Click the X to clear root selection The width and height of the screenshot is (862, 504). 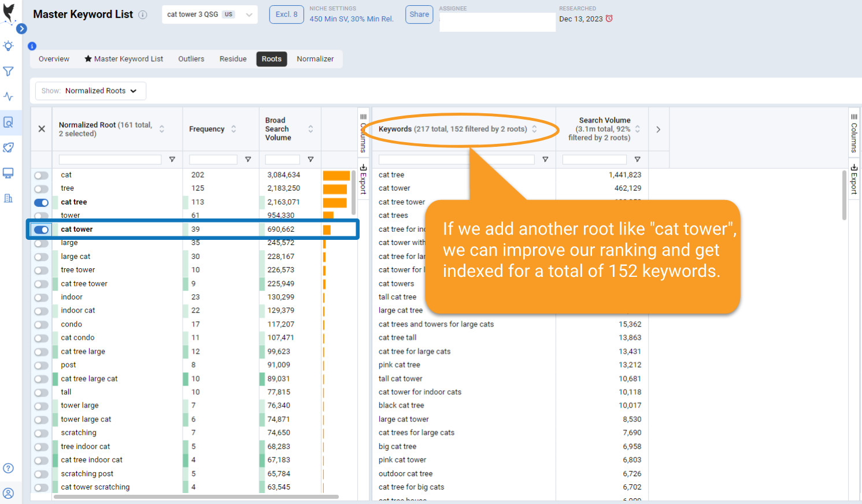coord(42,129)
